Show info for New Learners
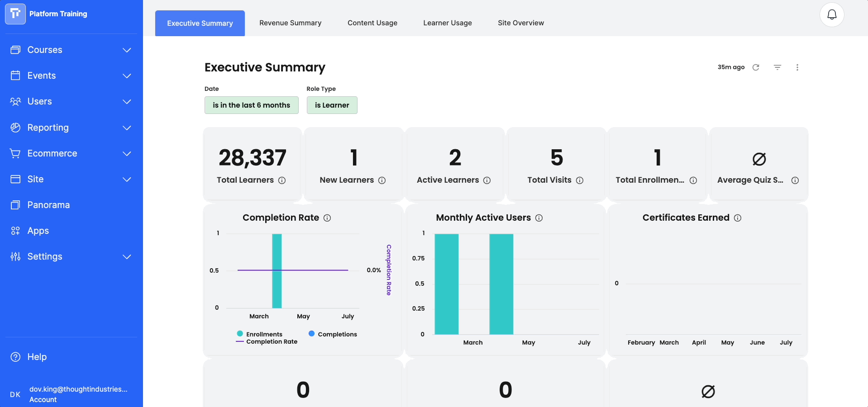Image resolution: width=868 pixels, height=407 pixels. [382, 180]
